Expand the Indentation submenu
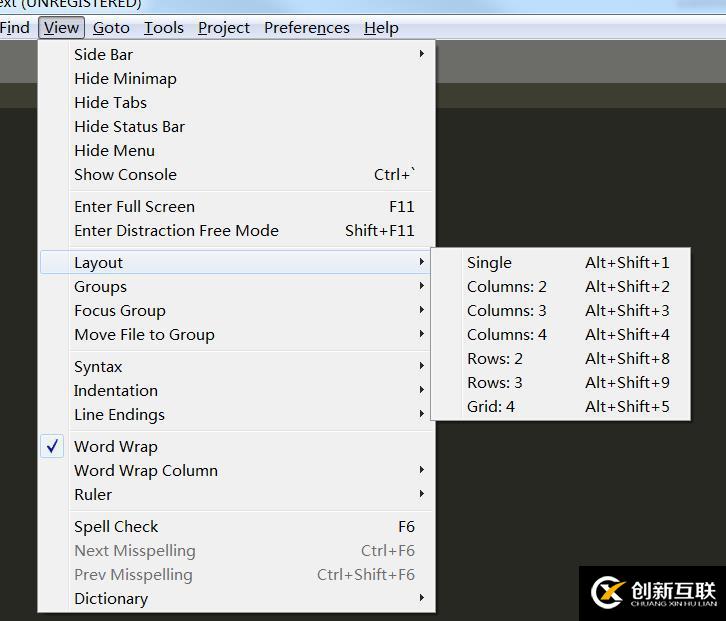 236,391
